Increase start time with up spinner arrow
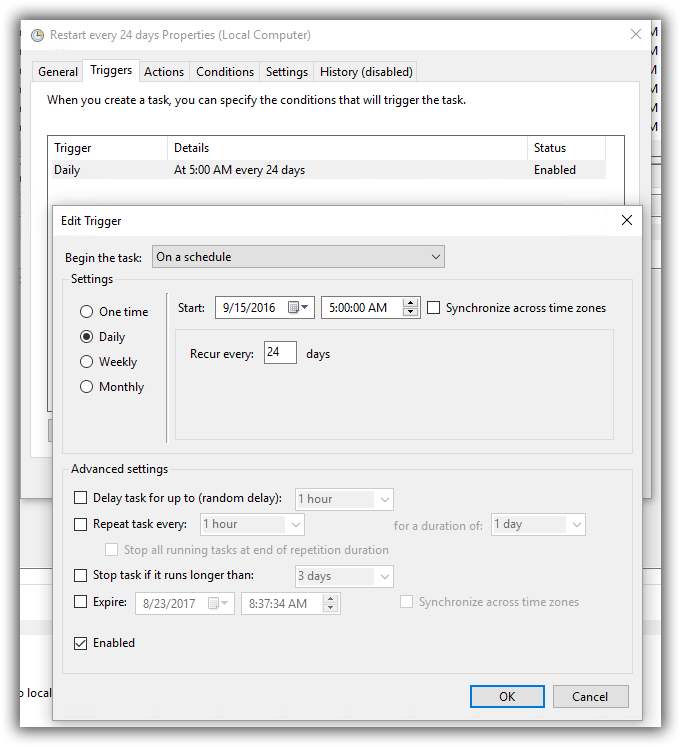Image resolution: width=681 pixels, height=747 pixels. (410, 303)
